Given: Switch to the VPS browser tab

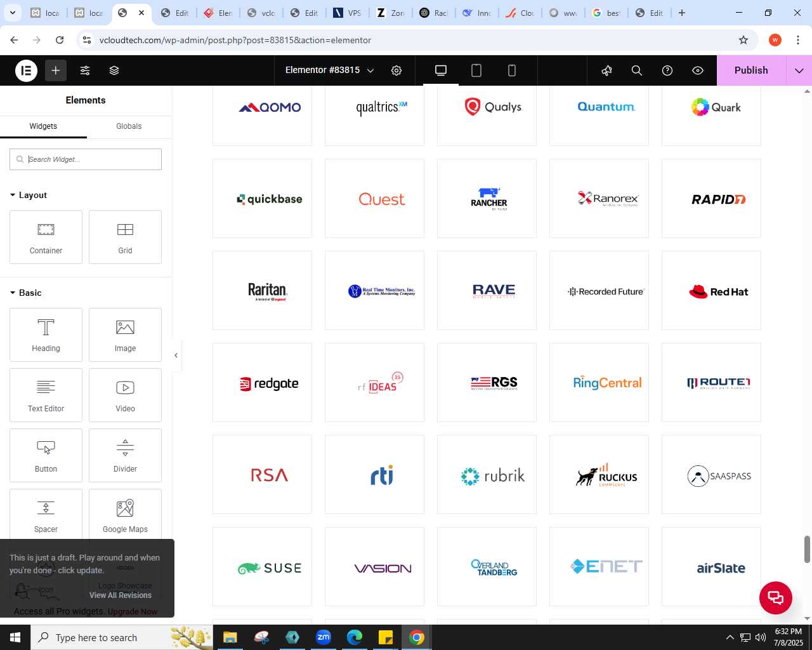Looking at the screenshot, I should [348, 13].
